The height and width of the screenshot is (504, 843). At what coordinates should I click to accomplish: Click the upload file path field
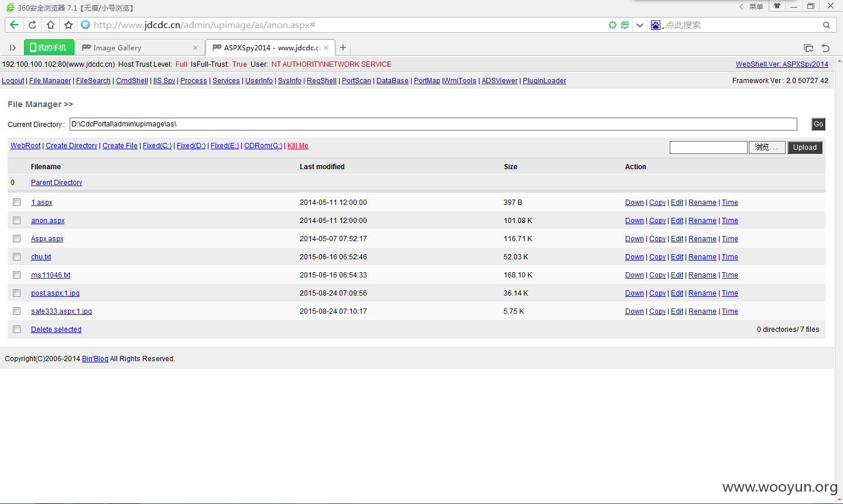click(708, 148)
